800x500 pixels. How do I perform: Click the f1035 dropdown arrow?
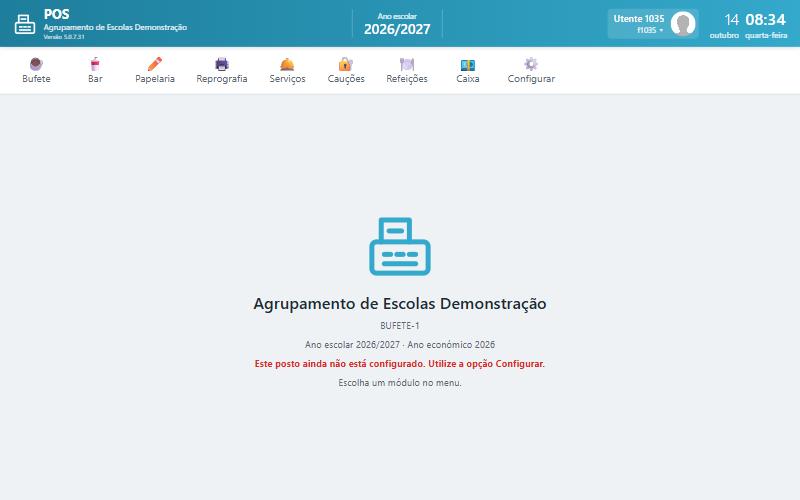tap(661, 31)
